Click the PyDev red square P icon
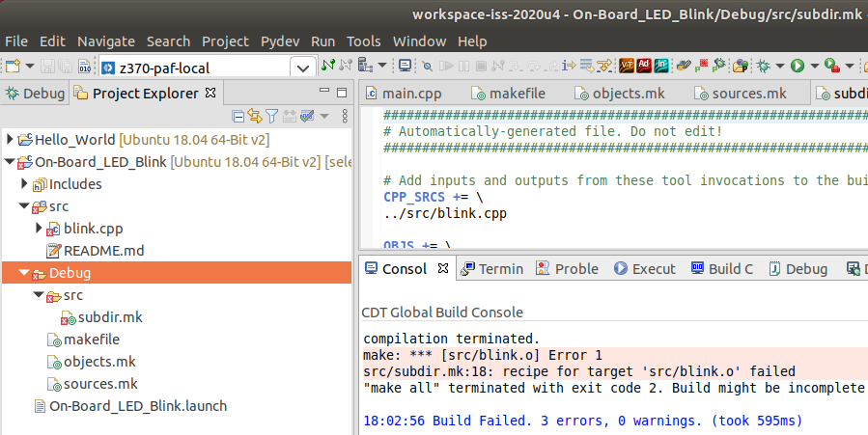868x435 pixels. coord(701,66)
